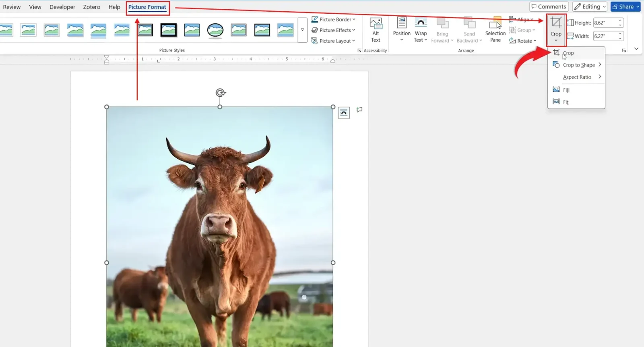Open the Comments pane
644x347 pixels.
(x=549, y=6)
